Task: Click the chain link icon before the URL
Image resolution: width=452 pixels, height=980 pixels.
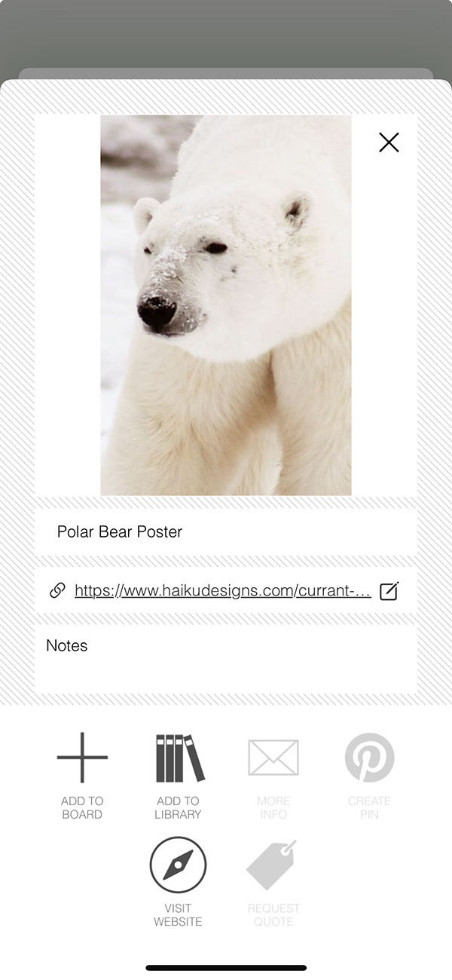Action: pos(57,590)
